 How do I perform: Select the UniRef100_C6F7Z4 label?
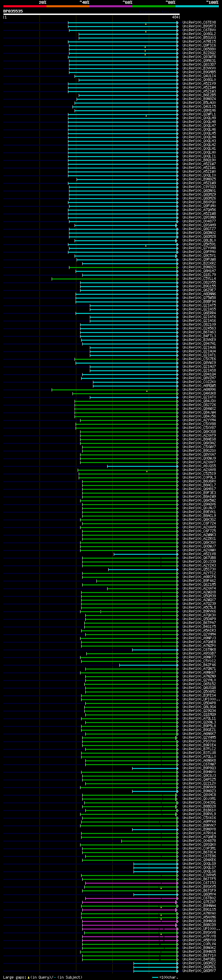pos(199,523)
